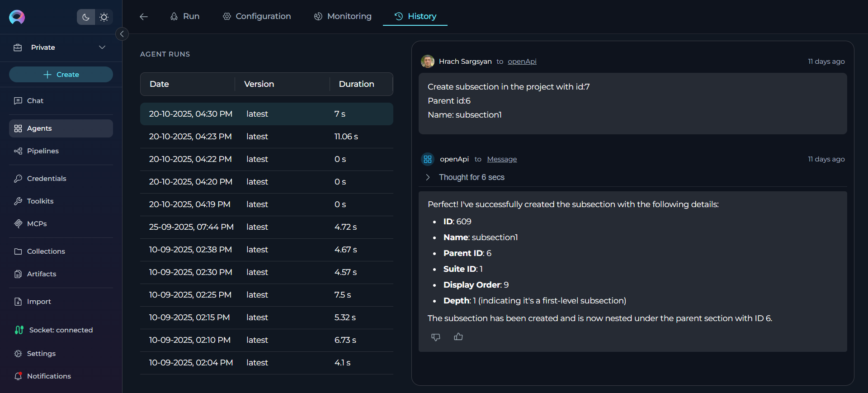This screenshot has height=393, width=868.
Task: Click the back arrow icon
Action: (x=144, y=17)
